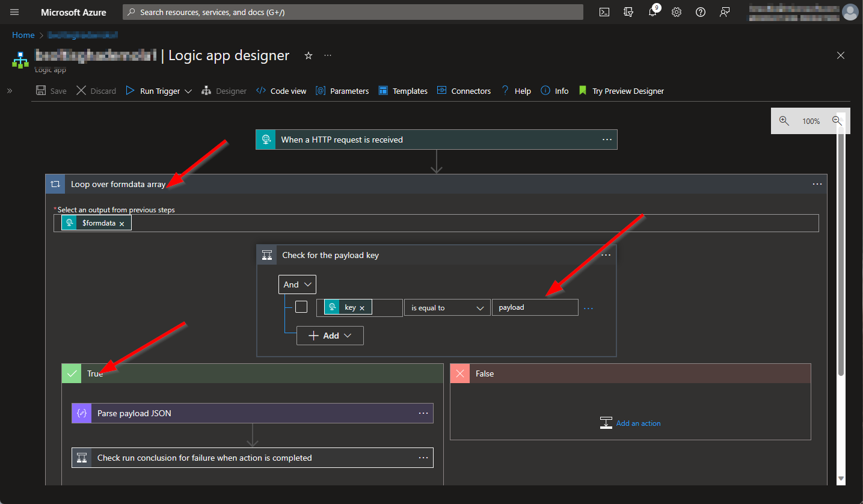The height and width of the screenshot is (504, 863).
Task: Click the payload value input field
Action: click(535, 307)
